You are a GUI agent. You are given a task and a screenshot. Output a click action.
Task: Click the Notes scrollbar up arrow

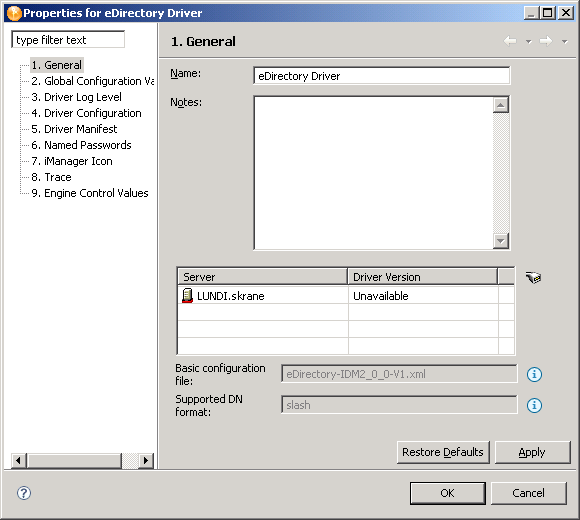501,105
